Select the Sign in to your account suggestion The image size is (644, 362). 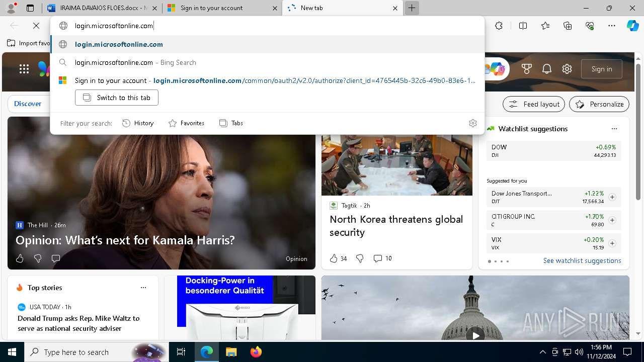[x=267, y=80]
